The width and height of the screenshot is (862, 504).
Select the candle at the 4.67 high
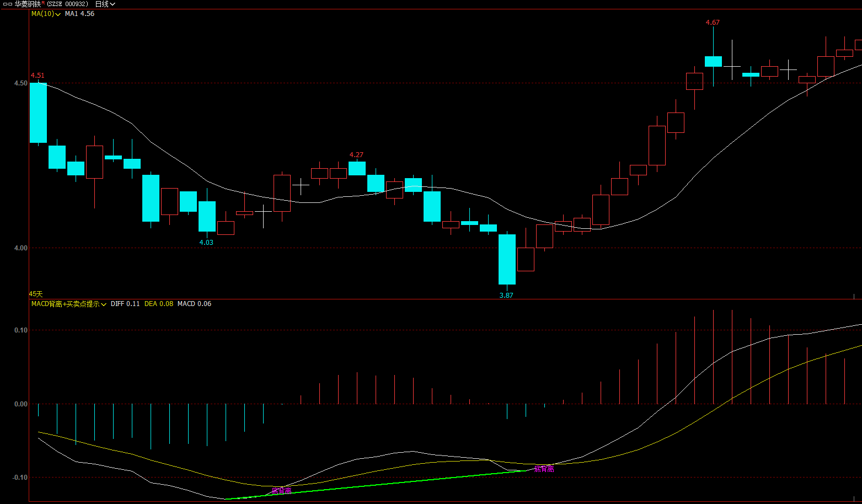tap(713, 61)
